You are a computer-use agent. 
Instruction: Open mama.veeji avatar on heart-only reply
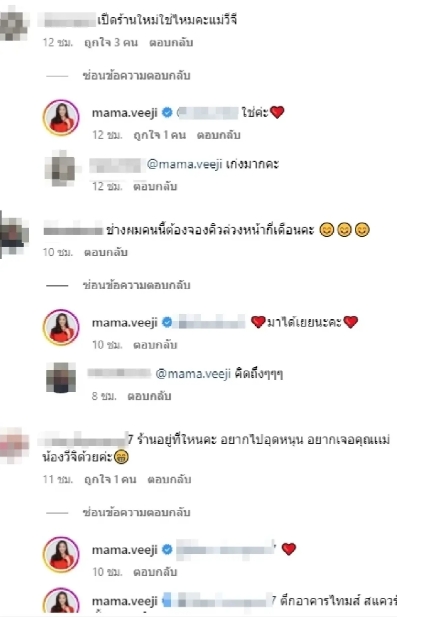point(61,554)
